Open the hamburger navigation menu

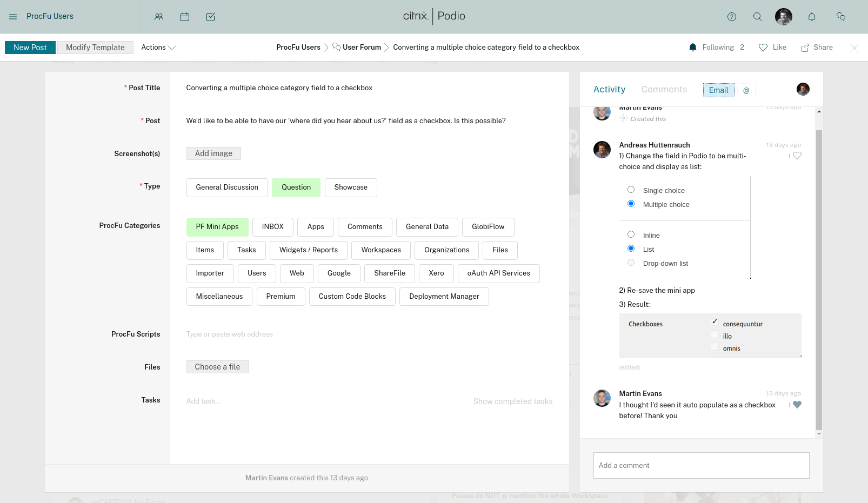click(13, 17)
